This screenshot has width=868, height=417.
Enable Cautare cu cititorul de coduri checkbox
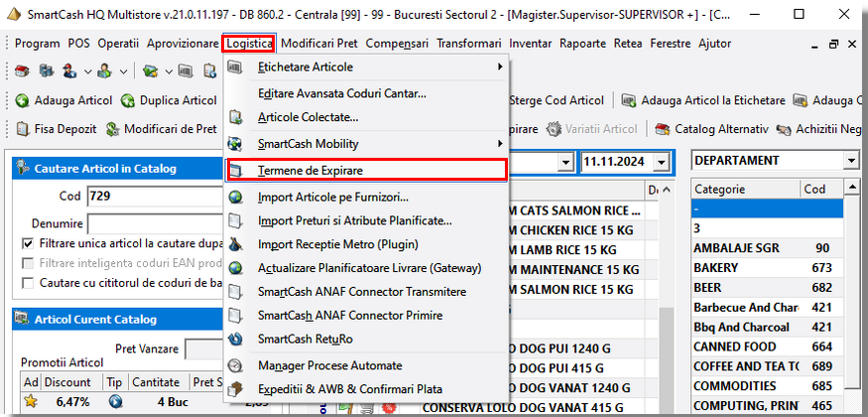pyautogui.click(x=28, y=282)
